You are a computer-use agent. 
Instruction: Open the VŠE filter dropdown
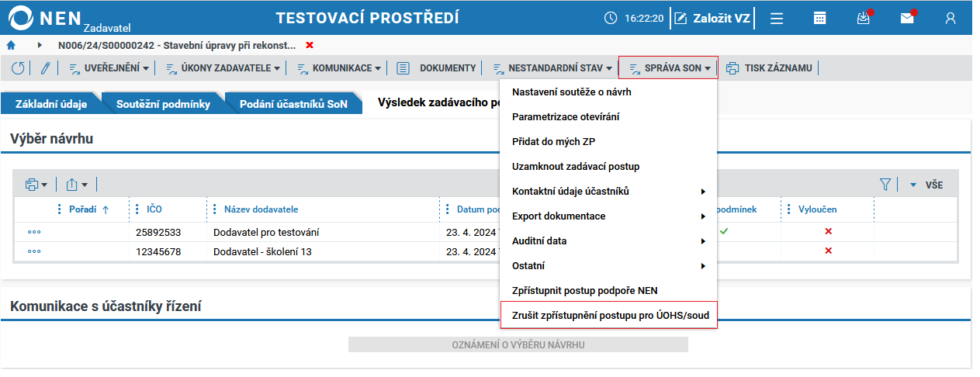(x=926, y=185)
